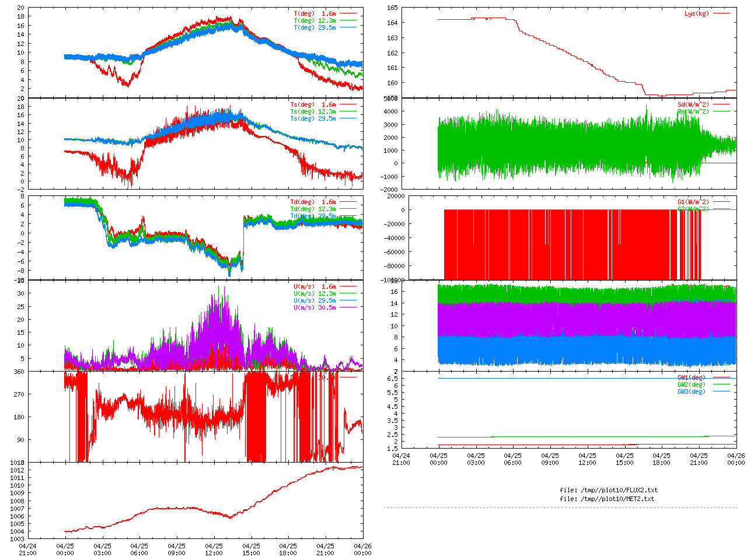Click the U(m/s) 29.5m legend label
Viewport: 747px width, 560px height.
pos(315,300)
